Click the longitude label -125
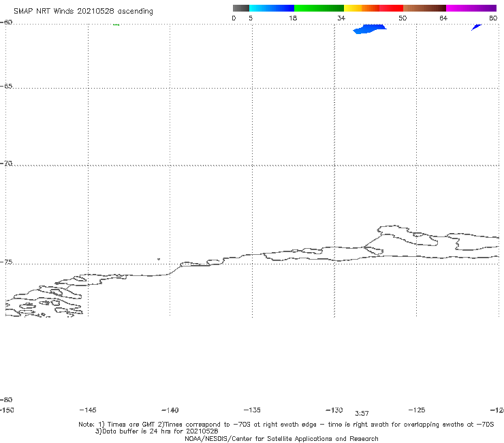504x443 pixels. [x=417, y=410]
